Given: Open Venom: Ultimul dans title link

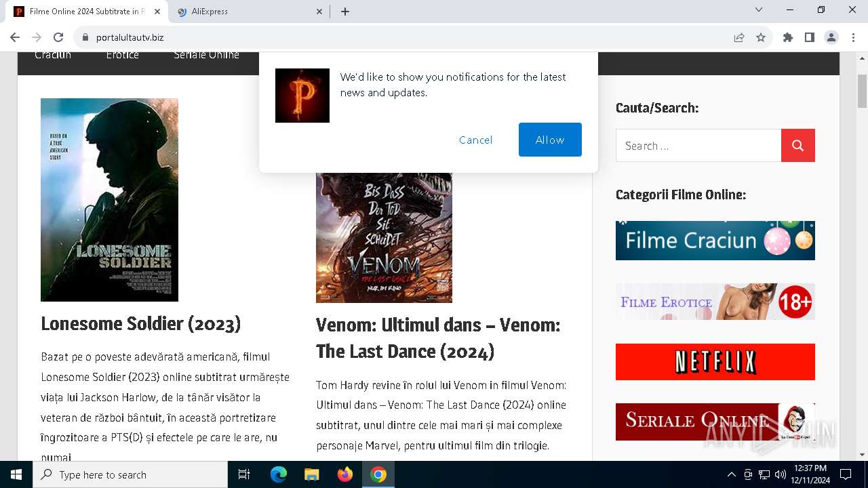Looking at the screenshot, I should [x=438, y=338].
